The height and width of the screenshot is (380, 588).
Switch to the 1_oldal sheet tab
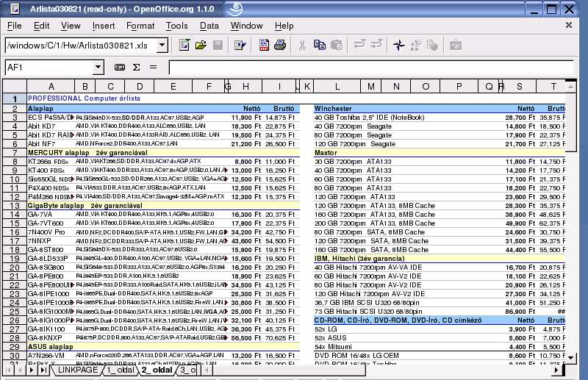121,370
